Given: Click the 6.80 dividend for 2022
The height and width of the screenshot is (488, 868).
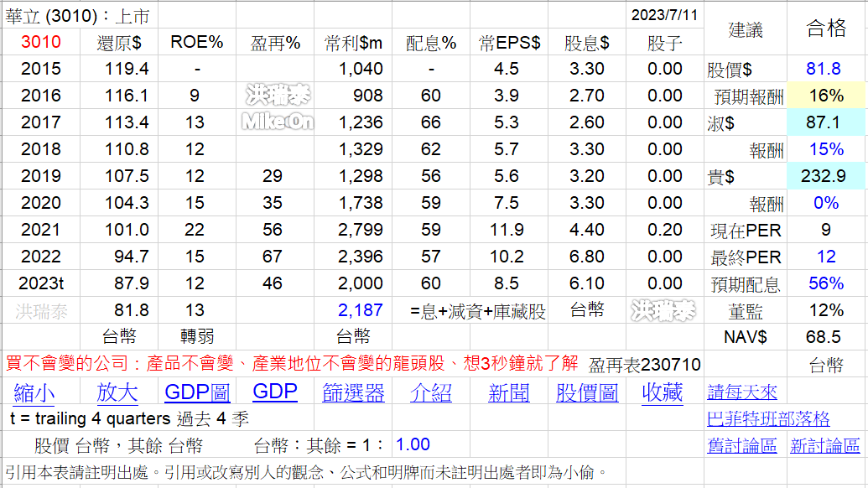Looking at the screenshot, I should pos(587,257).
